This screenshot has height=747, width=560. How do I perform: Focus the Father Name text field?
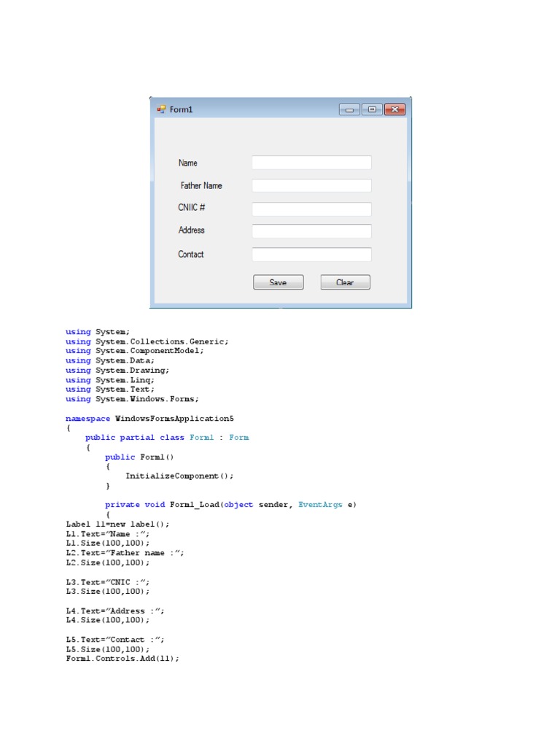(x=311, y=185)
